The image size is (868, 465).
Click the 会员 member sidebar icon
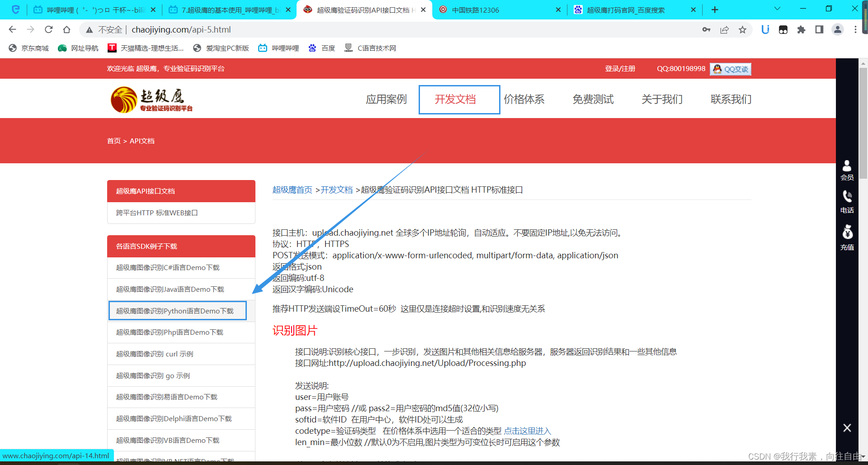point(847,171)
